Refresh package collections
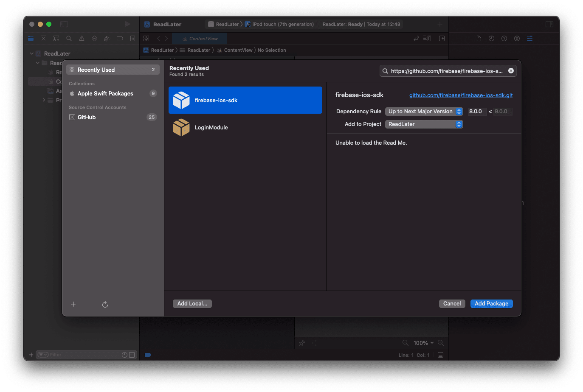 (x=105, y=304)
